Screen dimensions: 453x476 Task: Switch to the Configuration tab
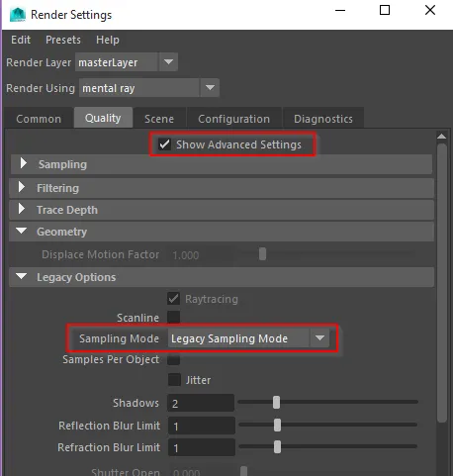click(233, 119)
